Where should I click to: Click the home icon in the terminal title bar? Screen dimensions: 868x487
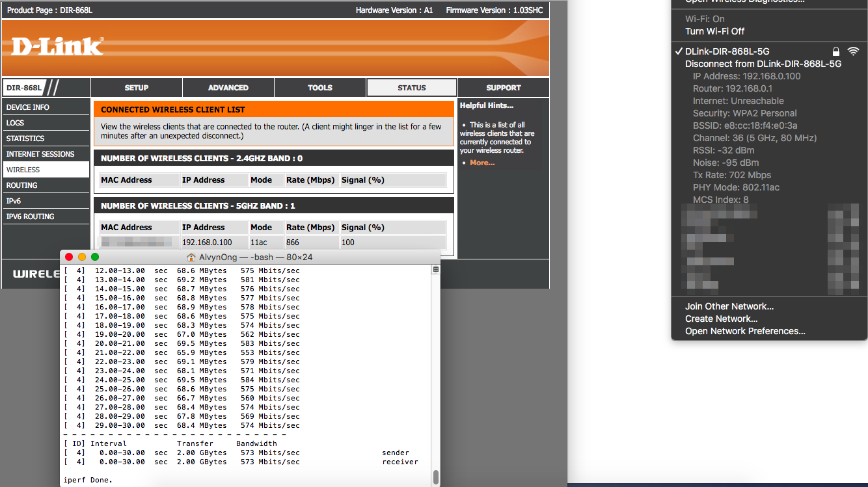191,257
